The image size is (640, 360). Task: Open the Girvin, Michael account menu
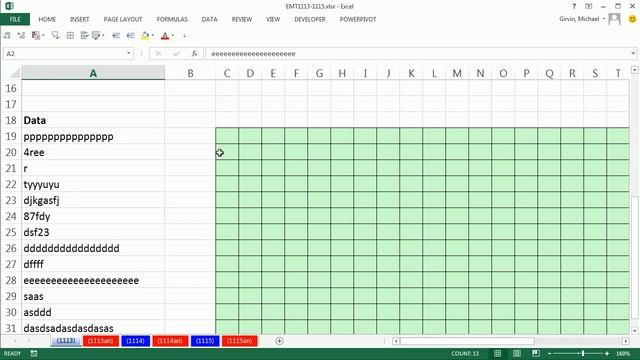(x=582, y=19)
